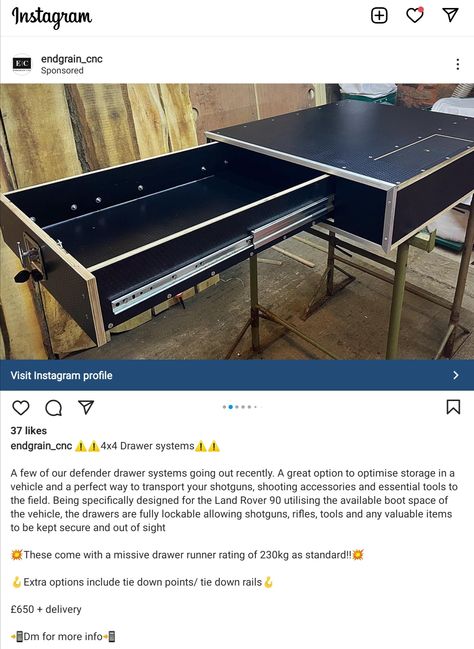Jump to the third carousel dot
Screen dimensions: 474x649
(x=237, y=407)
